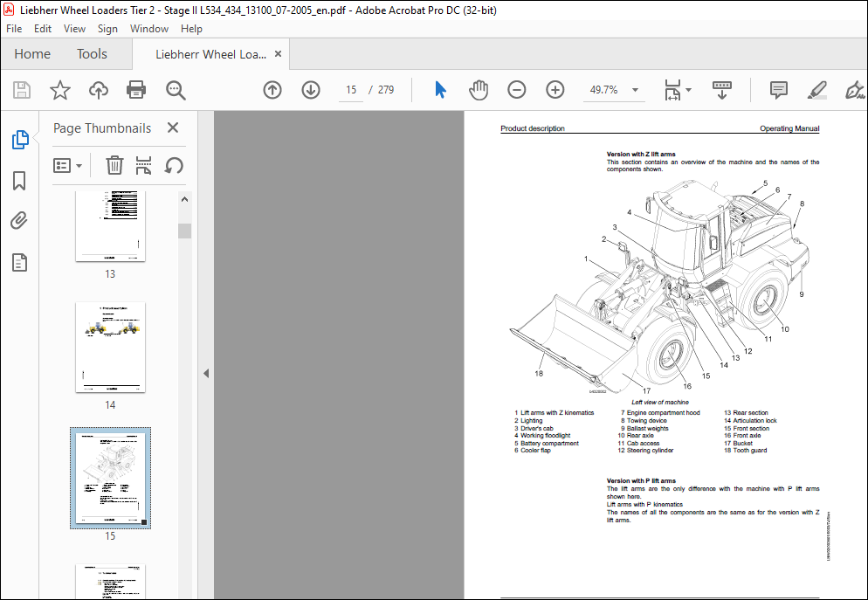The height and width of the screenshot is (600, 868).
Task: Open Page Thumbnails navigation pane icon
Action: pyautogui.click(x=20, y=140)
